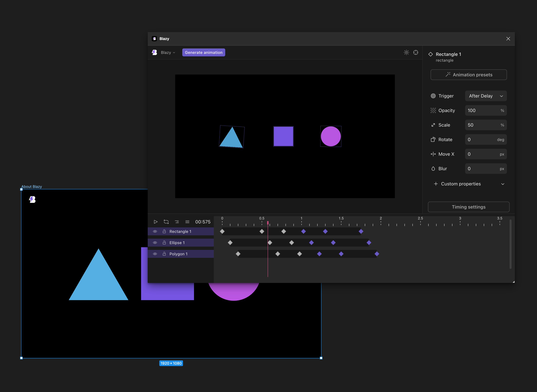Click the purple square in preview
The image size is (537, 392).
pyautogui.click(x=283, y=137)
